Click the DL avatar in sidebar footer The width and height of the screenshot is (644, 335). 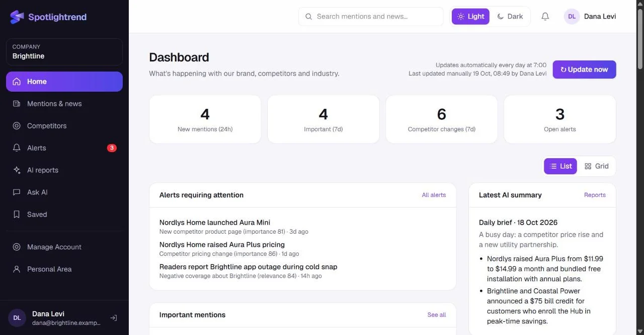pyautogui.click(x=17, y=318)
